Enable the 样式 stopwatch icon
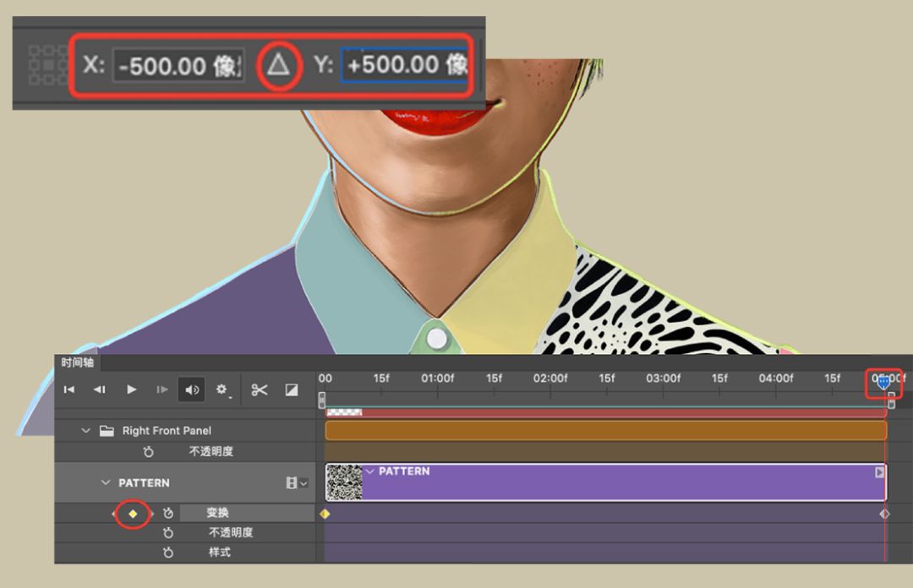 pyautogui.click(x=168, y=553)
